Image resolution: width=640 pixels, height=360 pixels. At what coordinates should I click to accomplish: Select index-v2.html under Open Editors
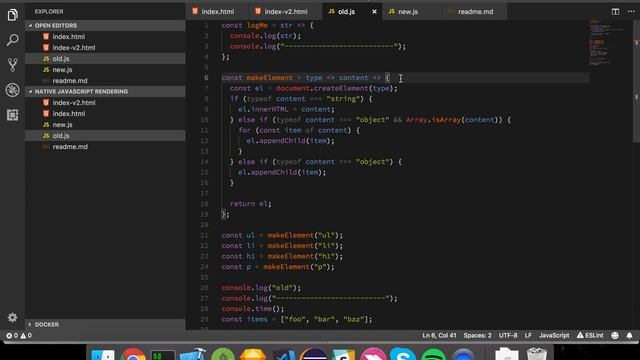[x=105, y=47]
